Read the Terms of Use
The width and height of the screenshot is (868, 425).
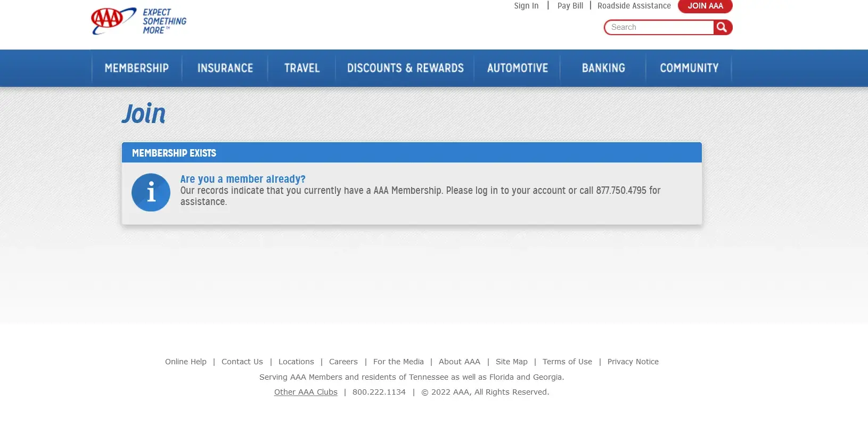567,362
